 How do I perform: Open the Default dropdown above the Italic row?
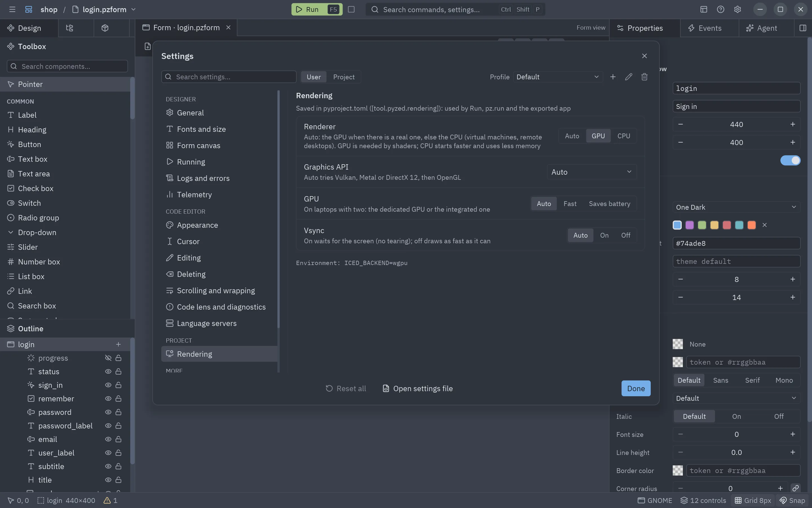pos(736,398)
